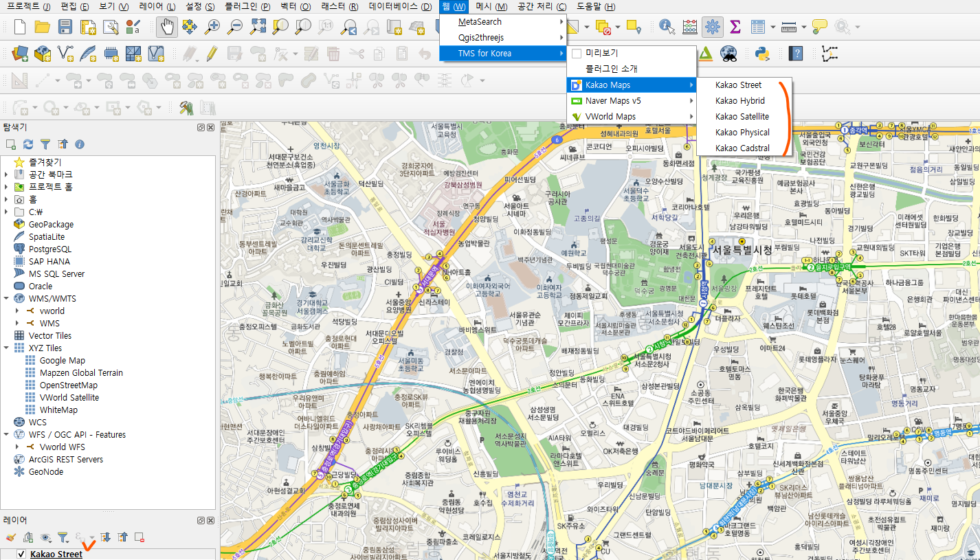
Task: Open the Qgis2threejs submenu
Action: tap(502, 37)
